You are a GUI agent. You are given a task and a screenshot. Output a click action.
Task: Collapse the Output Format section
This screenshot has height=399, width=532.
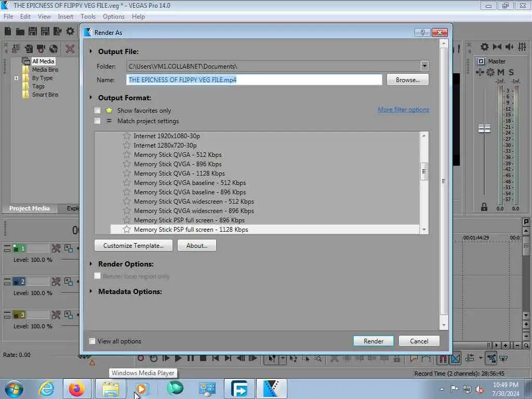90,97
